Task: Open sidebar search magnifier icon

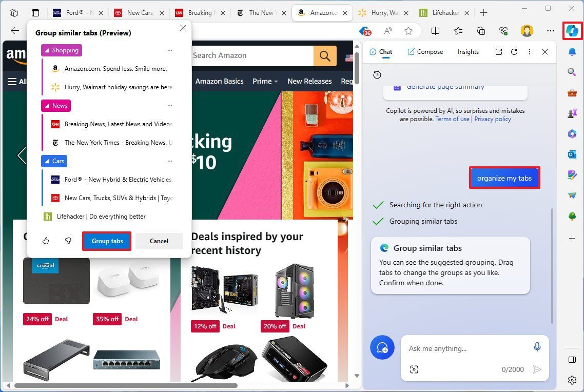Action: (572, 72)
